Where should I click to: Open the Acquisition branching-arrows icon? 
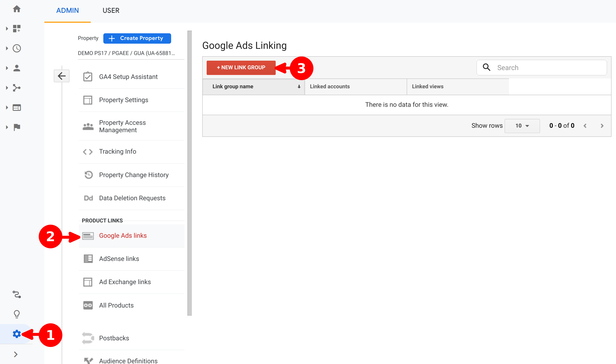[x=17, y=88]
